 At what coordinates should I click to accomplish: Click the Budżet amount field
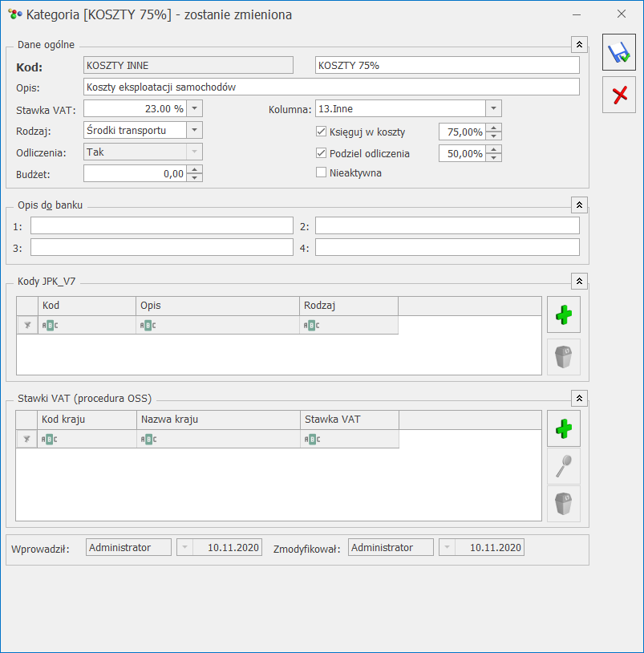point(136,173)
